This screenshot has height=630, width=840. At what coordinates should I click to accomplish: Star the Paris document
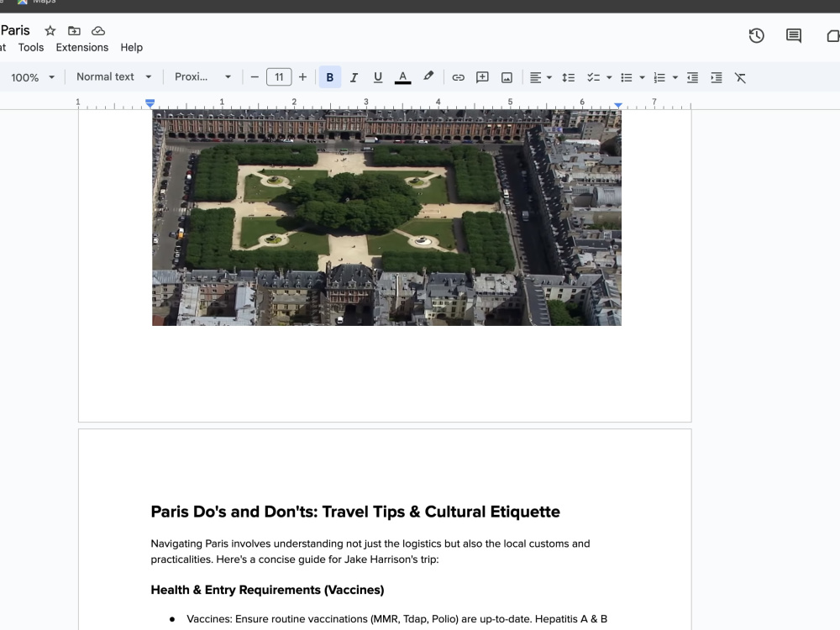point(50,30)
